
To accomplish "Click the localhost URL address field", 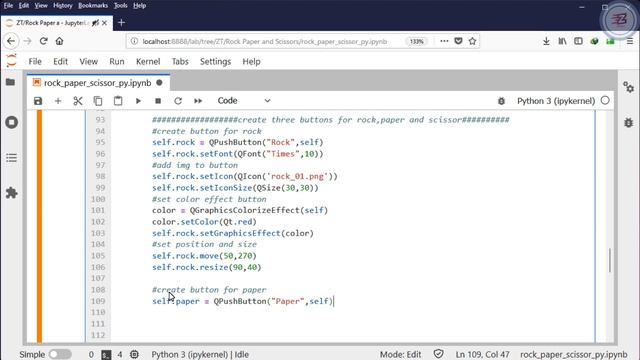I will [x=264, y=41].
